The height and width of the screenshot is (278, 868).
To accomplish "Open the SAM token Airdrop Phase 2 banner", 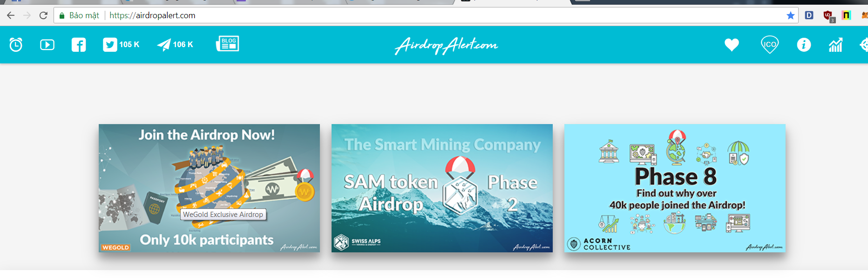I will click(442, 188).
